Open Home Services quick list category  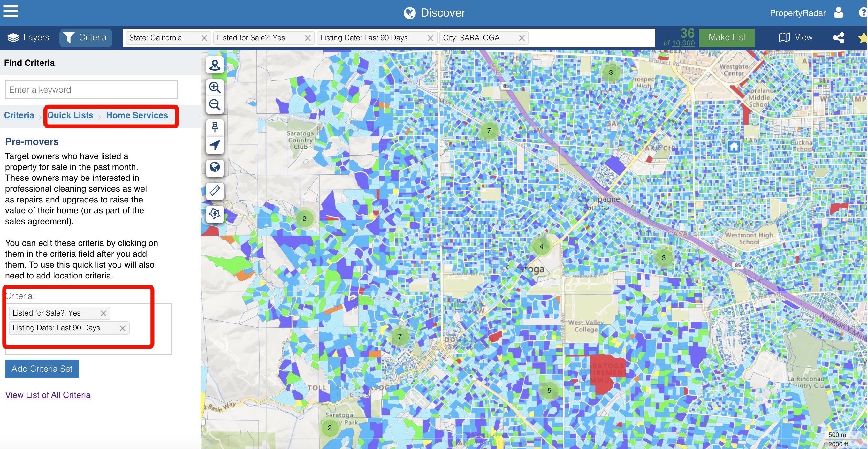(137, 115)
